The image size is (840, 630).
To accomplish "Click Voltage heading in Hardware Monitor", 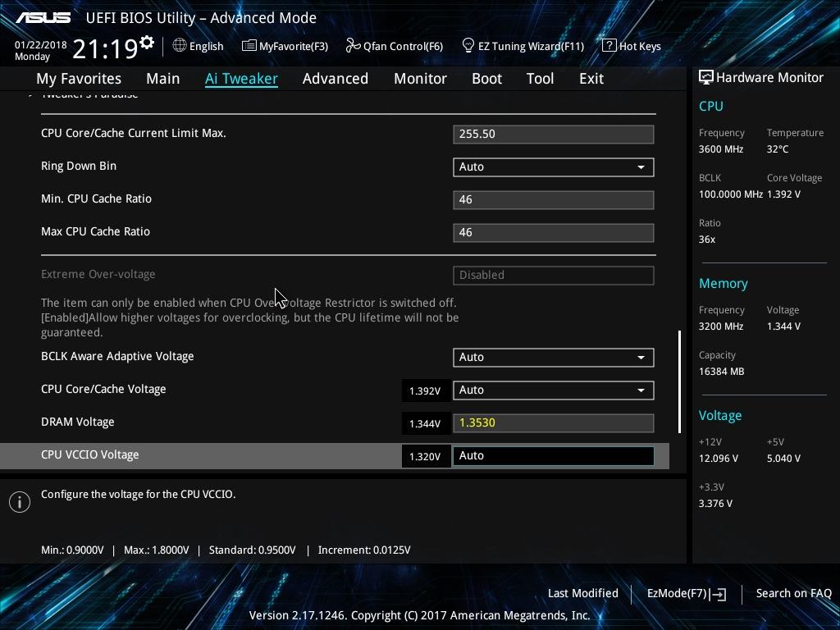I will (720, 416).
